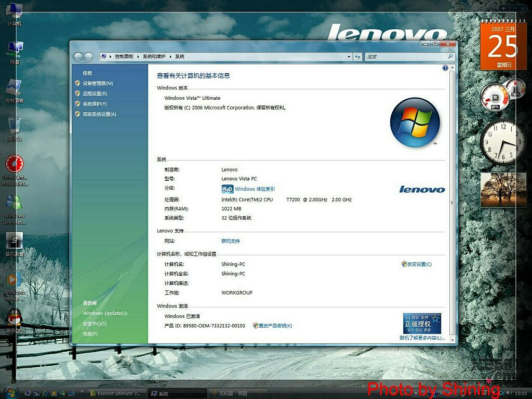Open Windows Update(U) sidebar link
The image size is (532, 399).
tap(105, 313)
